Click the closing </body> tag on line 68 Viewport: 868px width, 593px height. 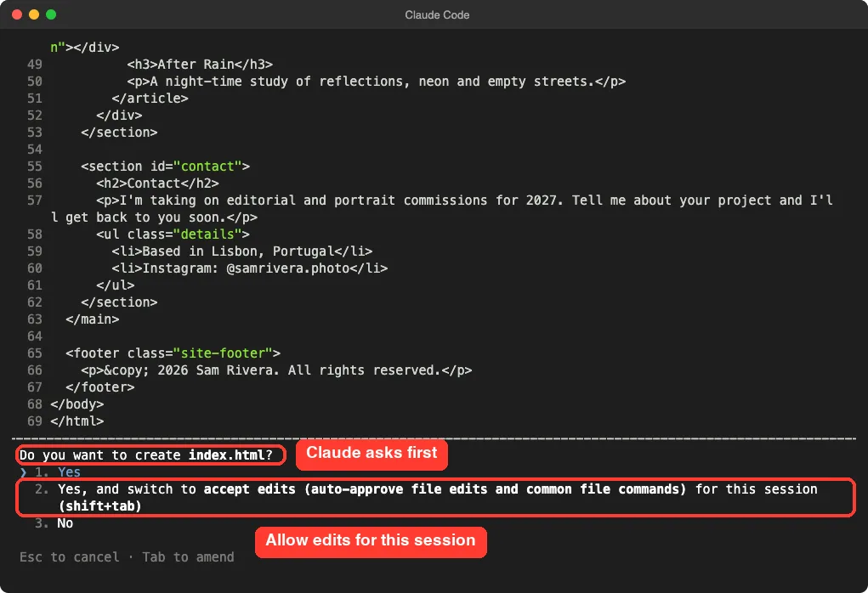click(77, 404)
